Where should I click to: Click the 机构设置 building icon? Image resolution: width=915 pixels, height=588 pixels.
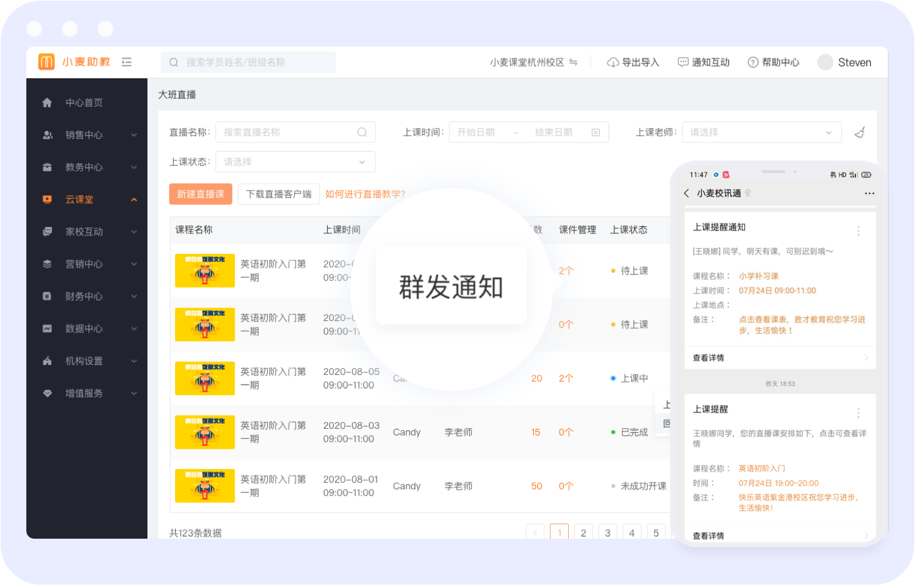click(x=47, y=360)
